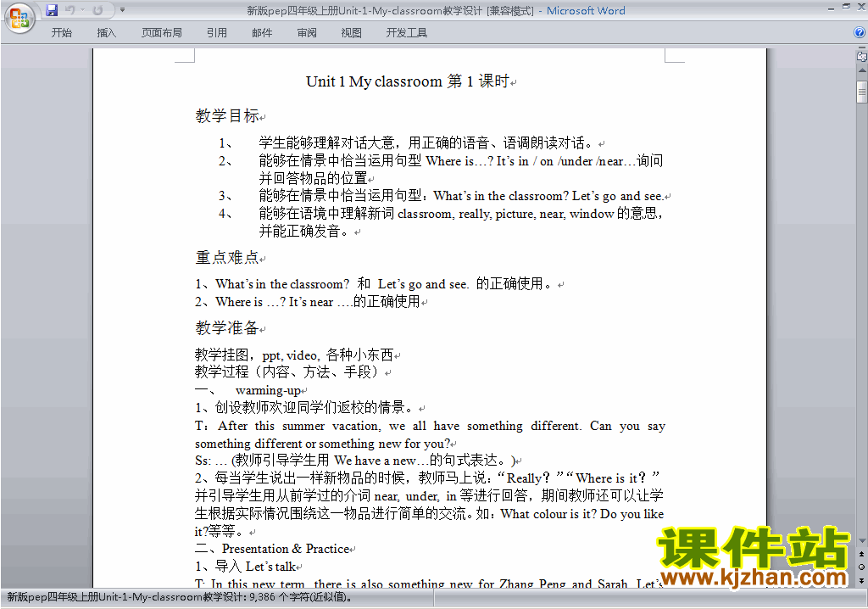Viewport: 868px width, 609px height.
Task: Open the 邮件 ribbon tab
Action: tap(262, 33)
